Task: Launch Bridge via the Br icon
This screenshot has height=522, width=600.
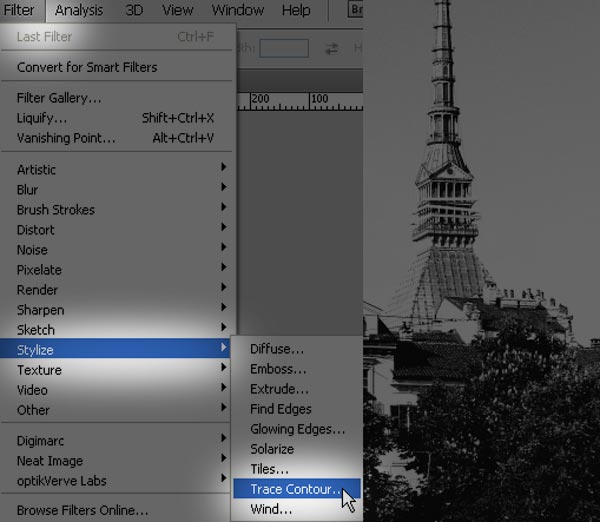Action: point(355,10)
